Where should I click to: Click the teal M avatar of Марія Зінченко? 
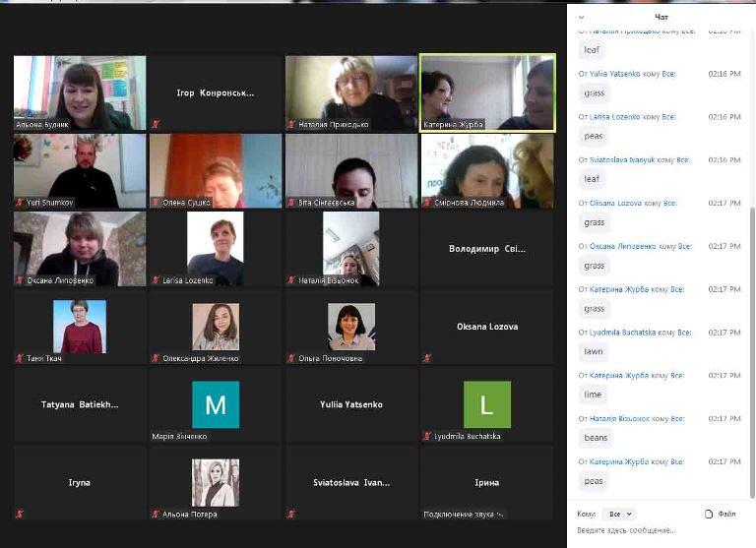coord(216,404)
